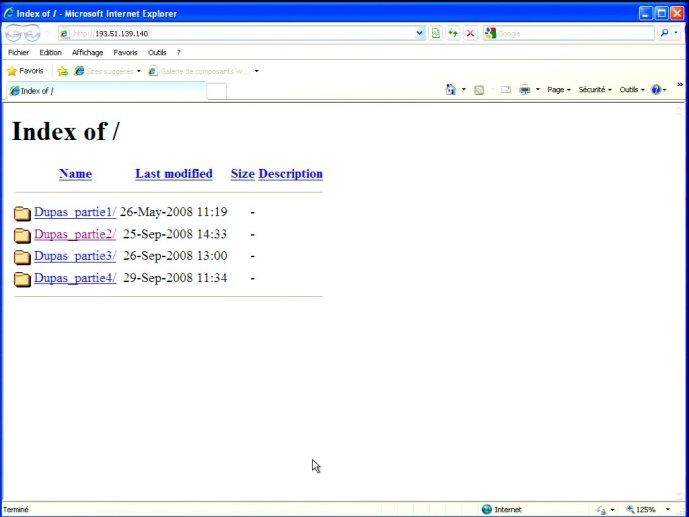Expand the Home button dropdown arrow
689x517 pixels.
pyautogui.click(x=464, y=90)
